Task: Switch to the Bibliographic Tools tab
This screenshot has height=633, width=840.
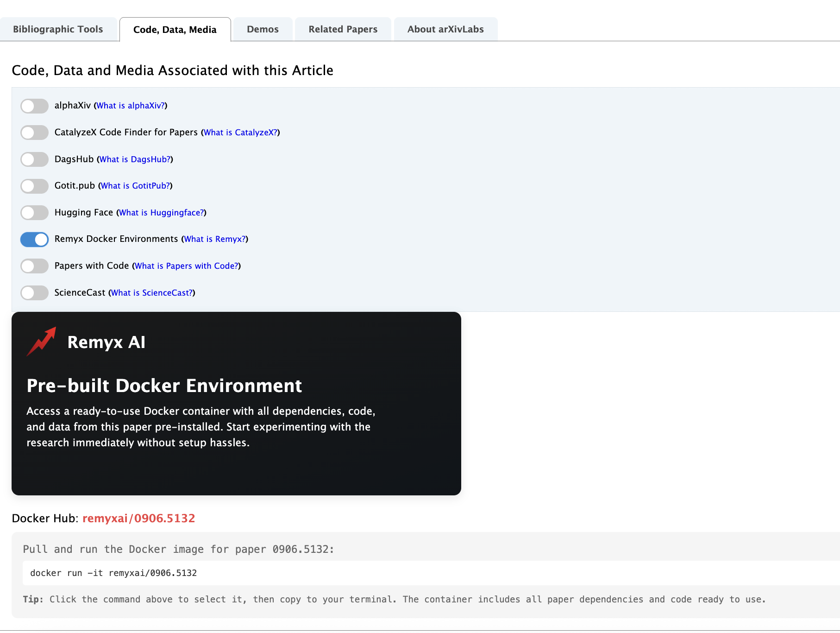Action: [58, 29]
